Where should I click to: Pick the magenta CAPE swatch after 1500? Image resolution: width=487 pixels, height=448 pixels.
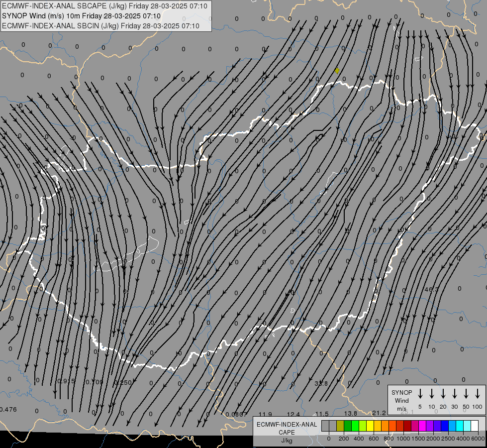point(422,426)
